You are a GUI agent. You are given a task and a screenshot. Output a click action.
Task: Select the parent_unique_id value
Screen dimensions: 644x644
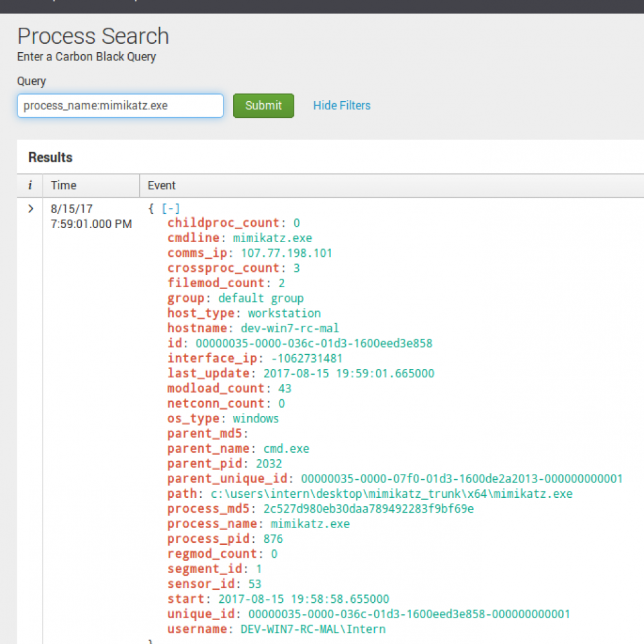(462, 478)
